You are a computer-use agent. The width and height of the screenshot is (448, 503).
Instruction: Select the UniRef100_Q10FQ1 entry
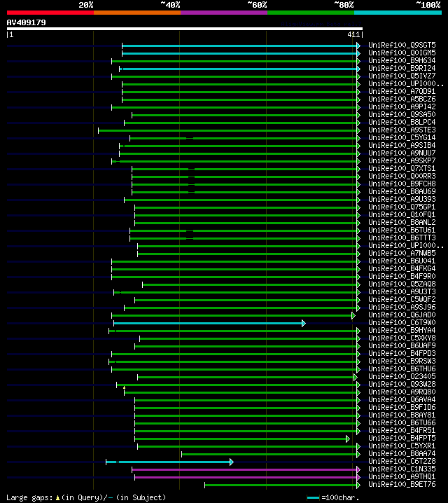tap(402, 214)
